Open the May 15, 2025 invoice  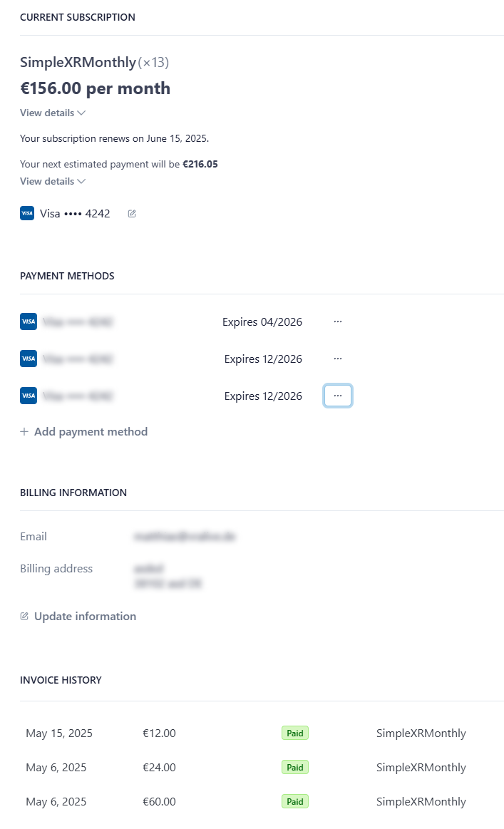click(x=59, y=733)
